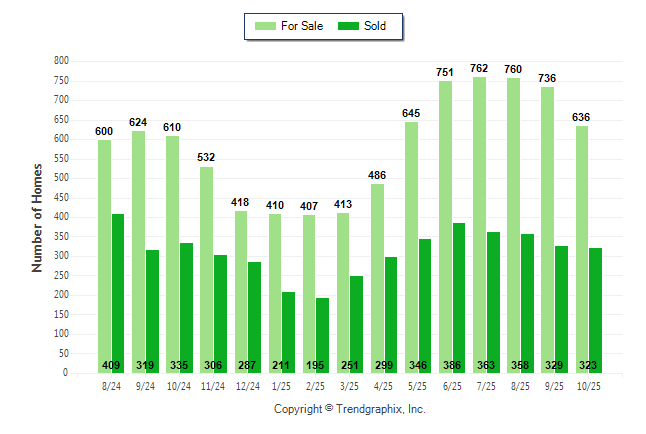Image resolution: width=646 pixels, height=434 pixels.
Task: Select the 9/25 For Sale bar
Action: [x=548, y=229]
